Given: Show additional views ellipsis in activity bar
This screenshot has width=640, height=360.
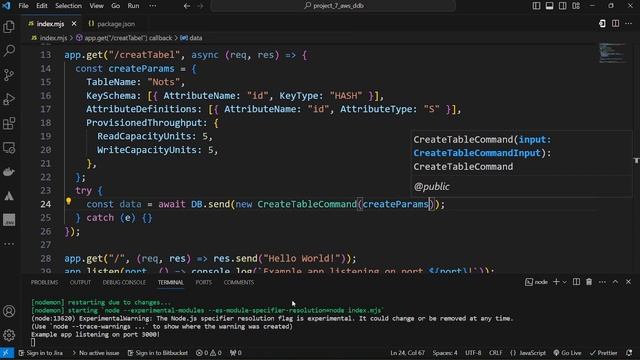Looking at the screenshot, I should click(9, 244).
